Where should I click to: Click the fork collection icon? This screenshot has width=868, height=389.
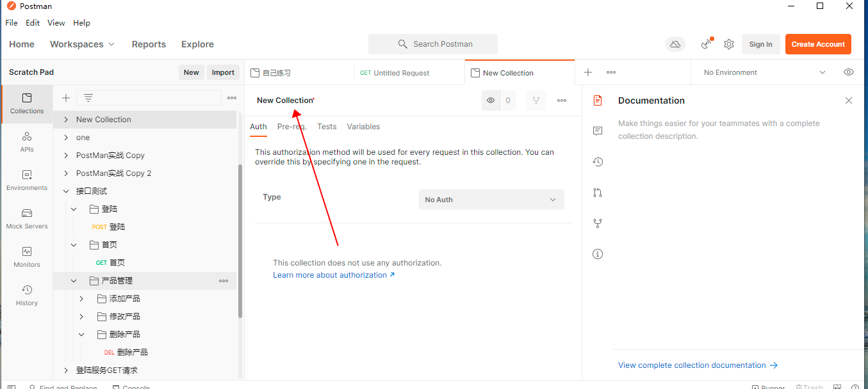pos(536,100)
